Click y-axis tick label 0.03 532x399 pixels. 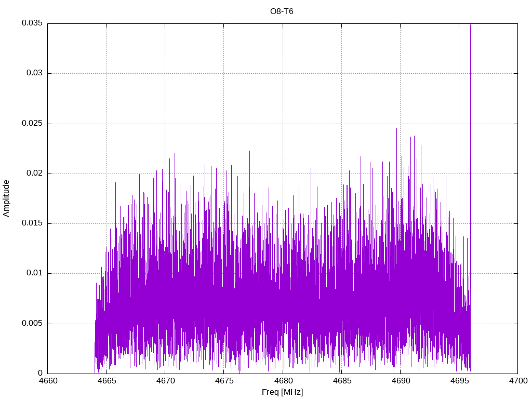point(35,73)
